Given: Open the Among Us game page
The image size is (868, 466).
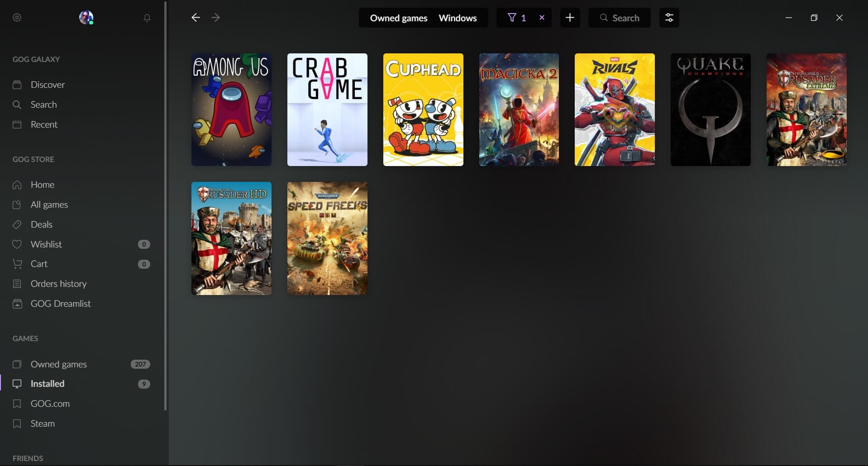Looking at the screenshot, I should pos(231,109).
